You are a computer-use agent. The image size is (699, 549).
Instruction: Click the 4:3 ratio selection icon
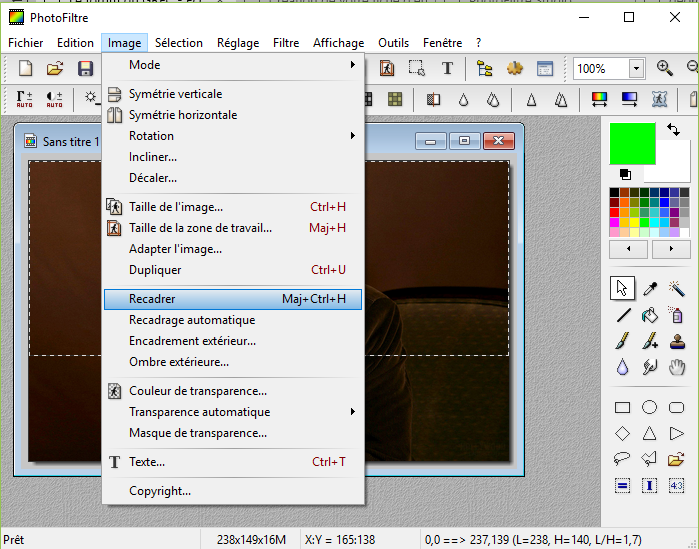click(676, 485)
